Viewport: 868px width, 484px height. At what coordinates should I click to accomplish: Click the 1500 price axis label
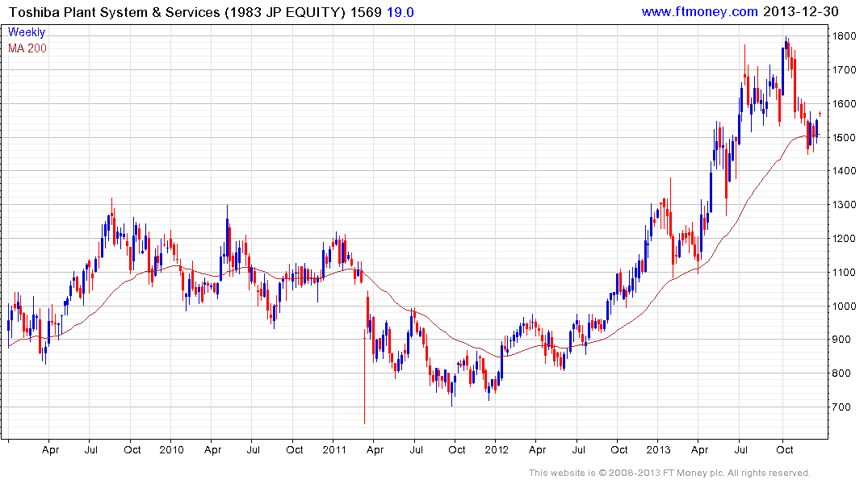845,138
